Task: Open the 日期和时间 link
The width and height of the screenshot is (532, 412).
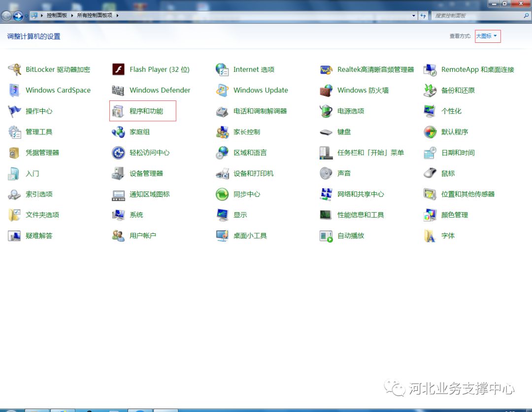Action: coord(458,153)
